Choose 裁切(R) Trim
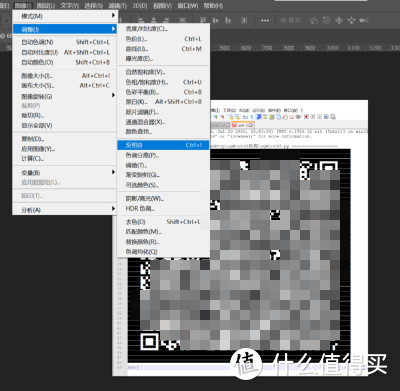 [64, 115]
